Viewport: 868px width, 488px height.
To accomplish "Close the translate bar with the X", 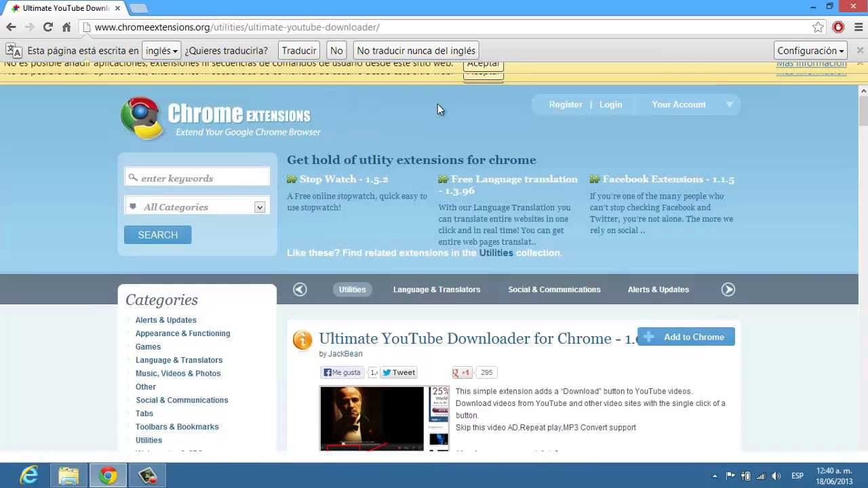I will pyautogui.click(x=860, y=50).
